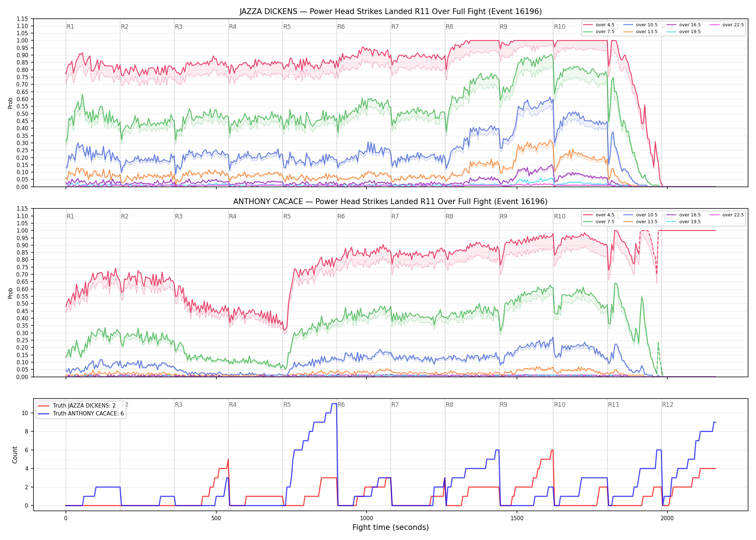Click 'over 4.5' in the Jazza Dickens legend
Image resolution: width=756 pixels, height=540 pixels.
pos(605,25)
